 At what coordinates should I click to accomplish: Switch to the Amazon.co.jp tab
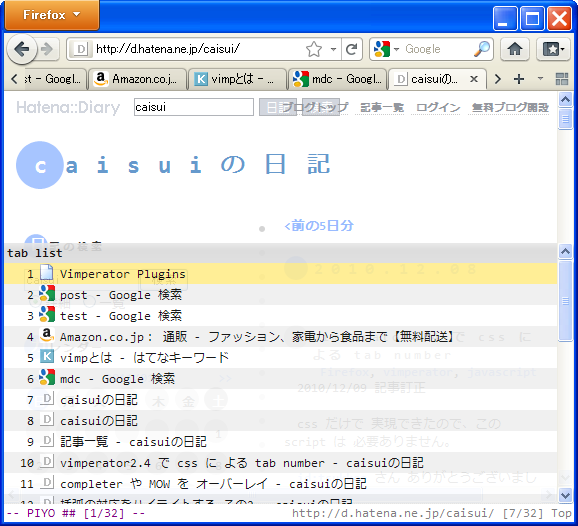pos(137,79)
